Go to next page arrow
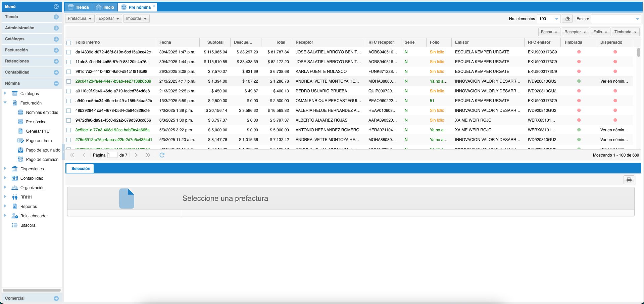Viewport: 644px width, 304px height. click(136, 155)
